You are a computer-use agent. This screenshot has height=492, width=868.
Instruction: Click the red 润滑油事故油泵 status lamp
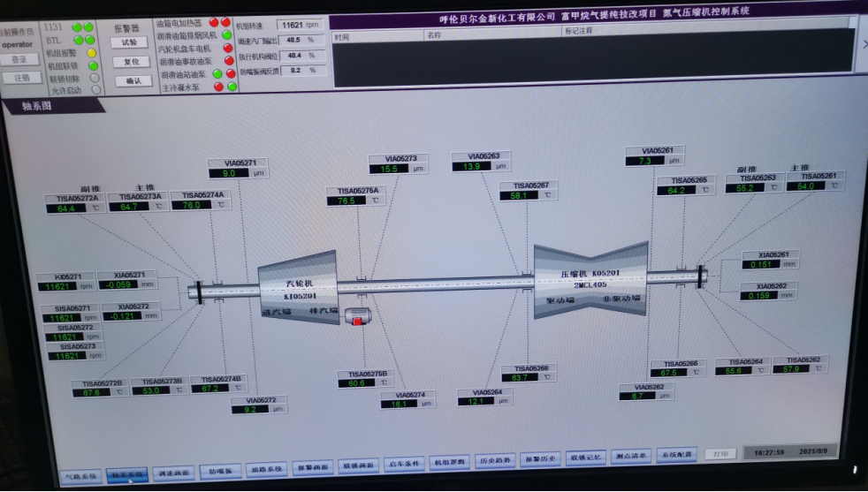point(229,61)
